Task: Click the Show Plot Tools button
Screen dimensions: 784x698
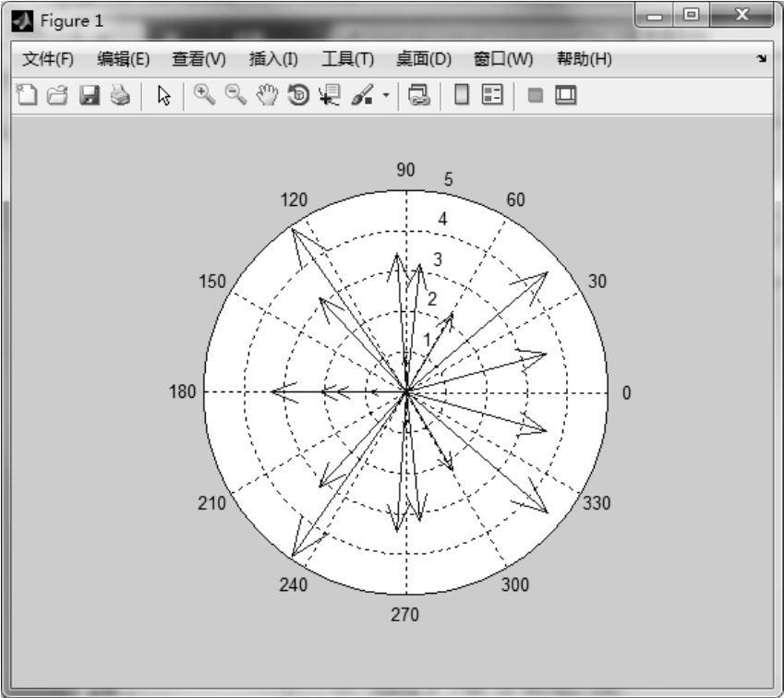Action: click(x=565, y=95)
